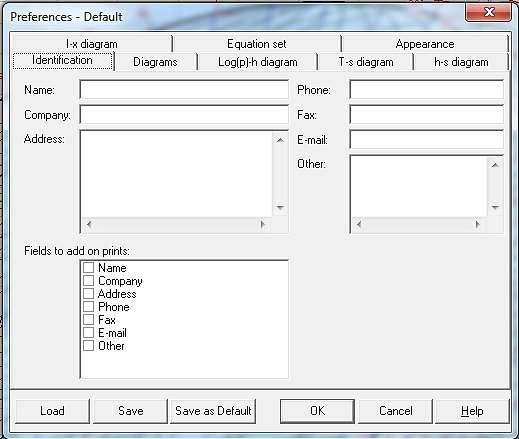Click Address box scroll right arrow
This screenshot has height=439, width=519.
coord(263,224)
